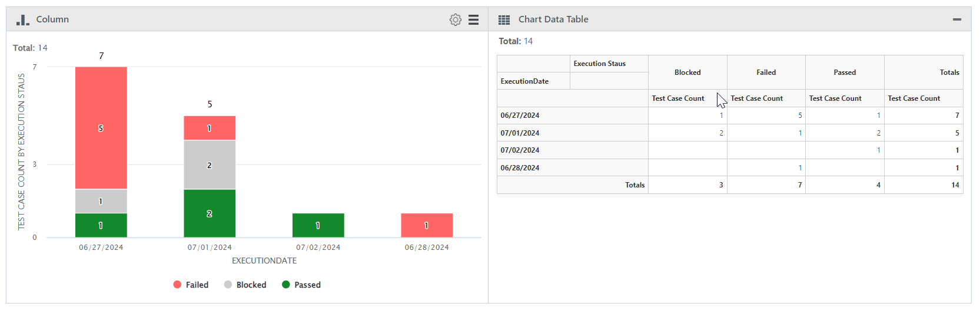The height and width of the screenshot is (313, 980).
Task: Open Failed count link for 06/28/2024 row
Action: point(800,168)
